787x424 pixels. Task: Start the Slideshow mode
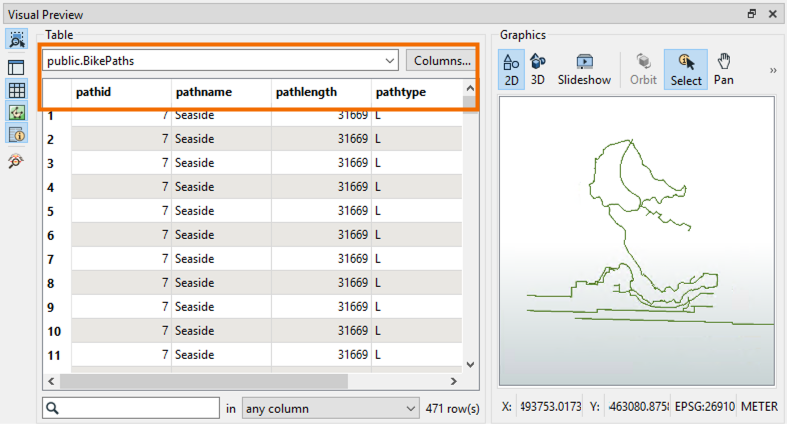(x=584, y=70)
